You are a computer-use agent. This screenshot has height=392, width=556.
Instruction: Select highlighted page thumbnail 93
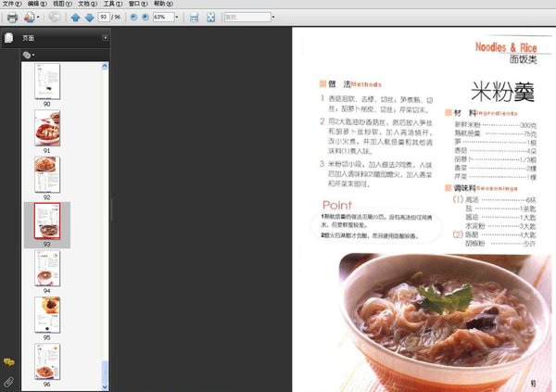click(47, 221)
